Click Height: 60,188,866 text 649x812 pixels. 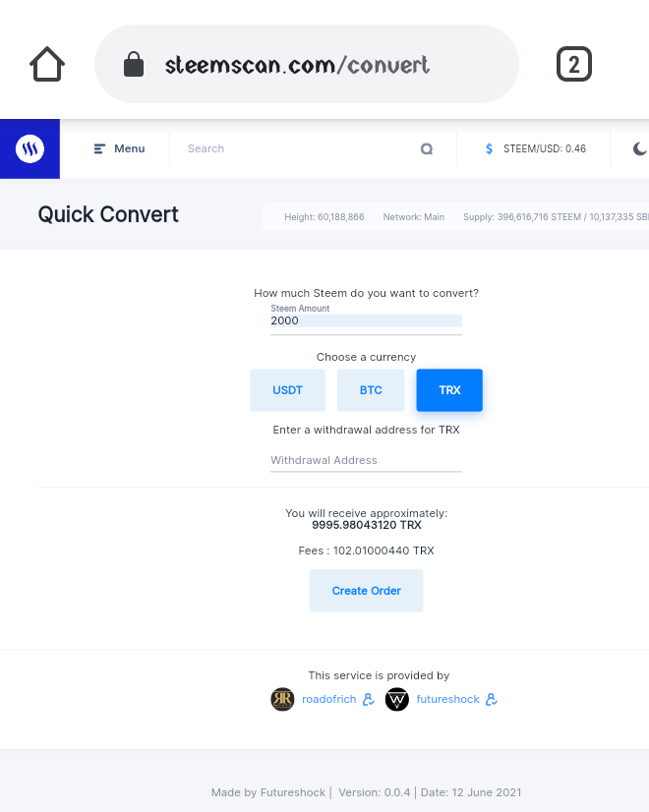(x=324, y=217)
